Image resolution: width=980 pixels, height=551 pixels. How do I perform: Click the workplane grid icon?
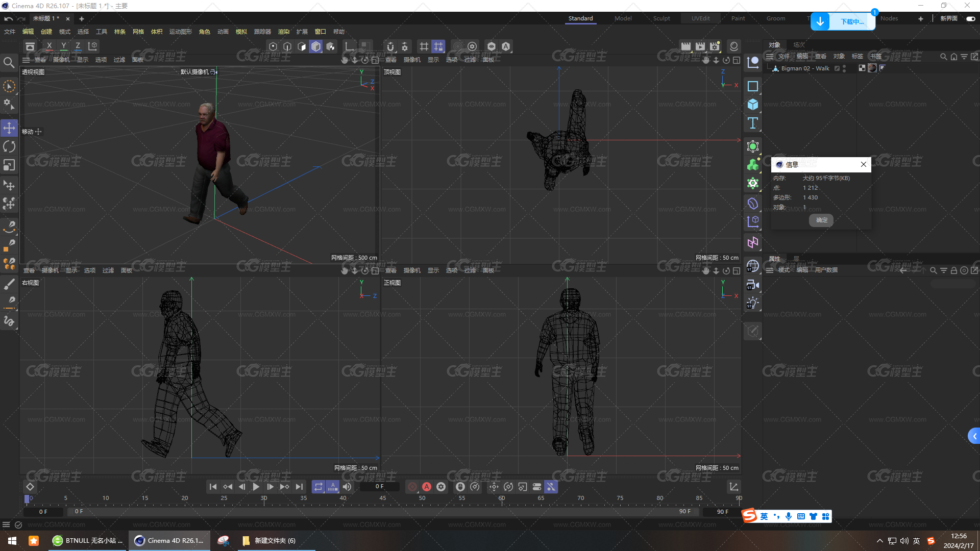424,46
